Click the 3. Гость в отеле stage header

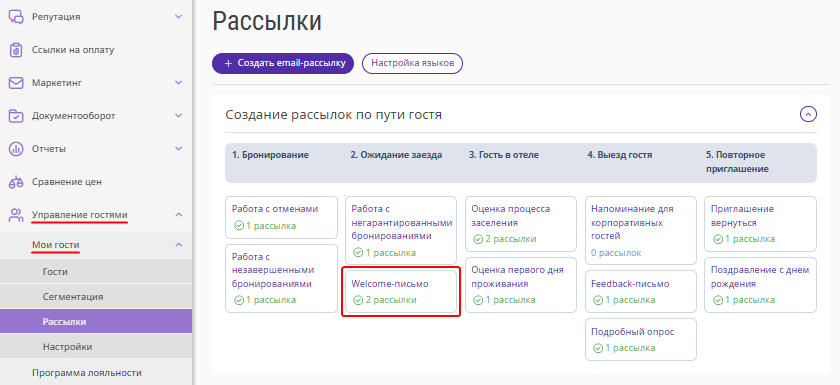tap(504, 155)
